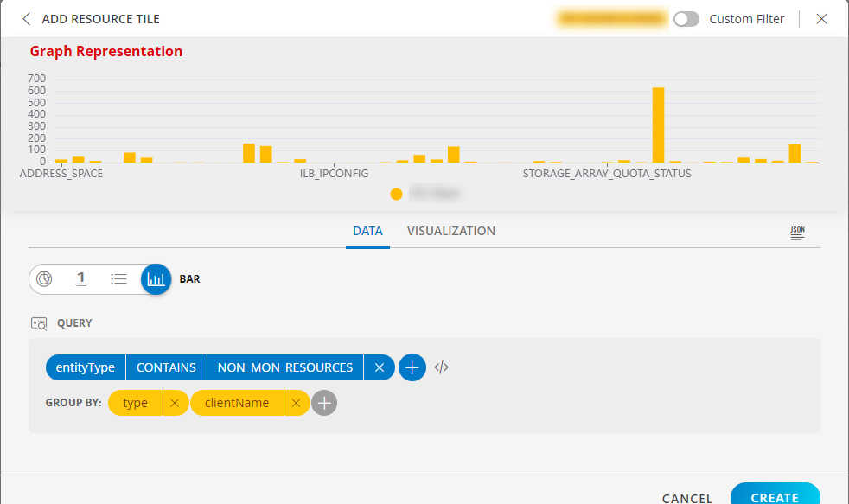Screen dimensions: 849x504
Task: Remove the type group by chip
Action: 174,403
